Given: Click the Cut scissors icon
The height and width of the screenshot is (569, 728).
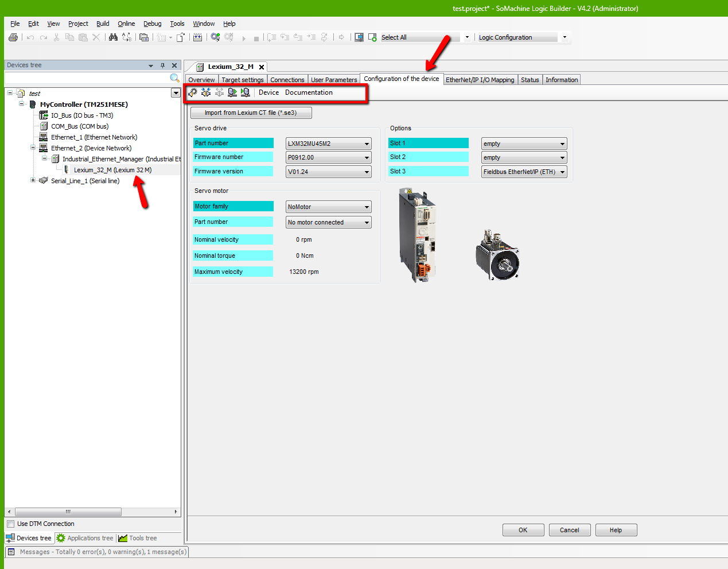Looking at the screenshot, I should click(56, 37).
